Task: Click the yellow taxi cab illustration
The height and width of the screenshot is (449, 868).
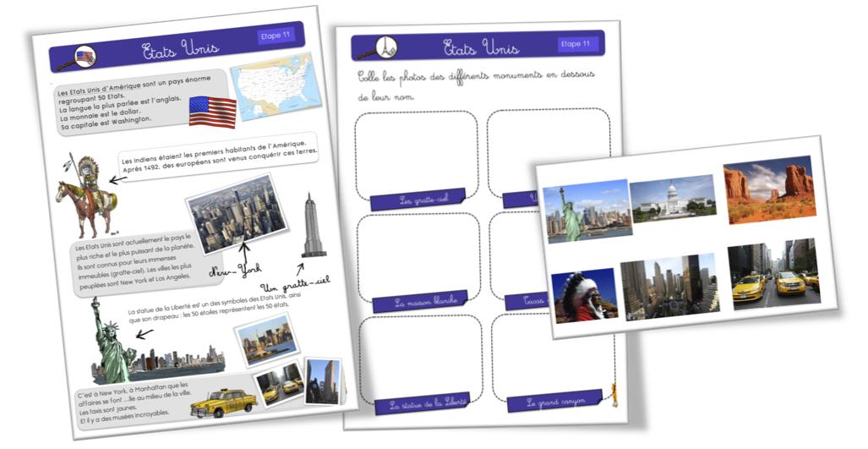Action: [222, 402]
